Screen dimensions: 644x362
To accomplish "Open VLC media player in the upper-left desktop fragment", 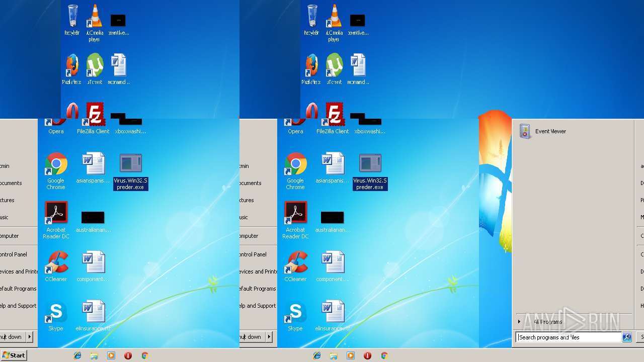I will click(x=95, y=23).
